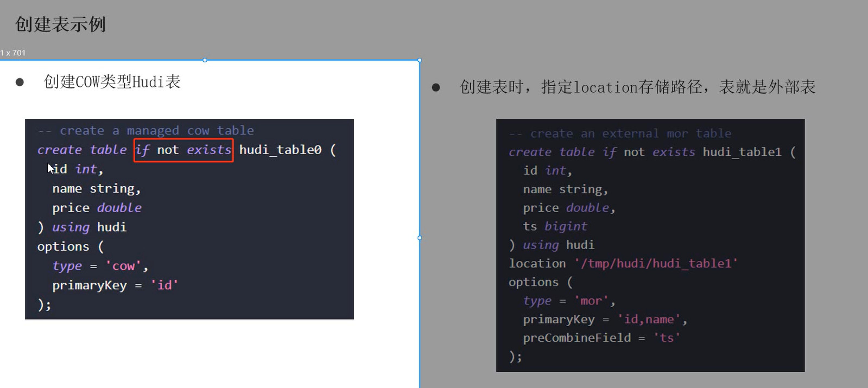This screenshot has width=868, height=388.
Task: Click comment '-- create an external mor table'
Action: click(620, 133)
